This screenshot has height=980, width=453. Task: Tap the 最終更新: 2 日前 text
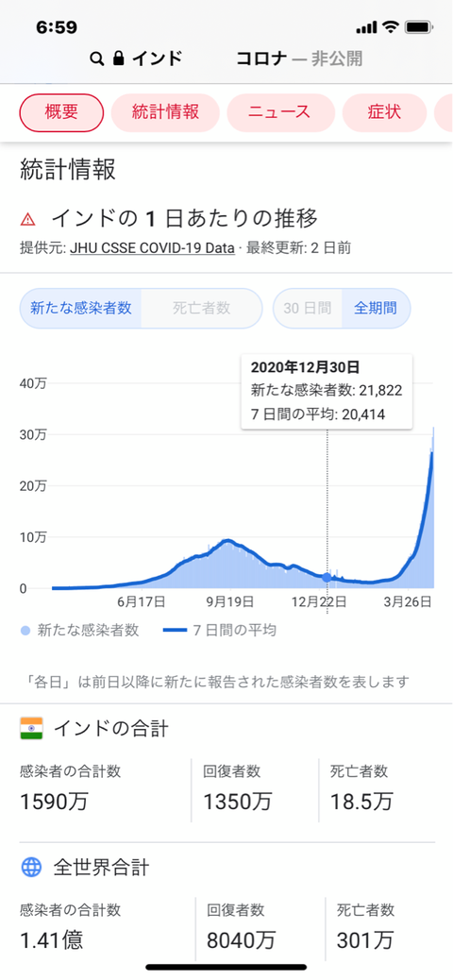(298, 248)
